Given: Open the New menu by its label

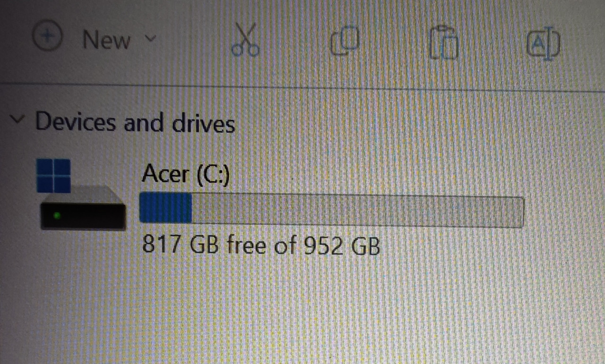Looking at the screenshot, I should pyautogui.click(x=106, y=40).
